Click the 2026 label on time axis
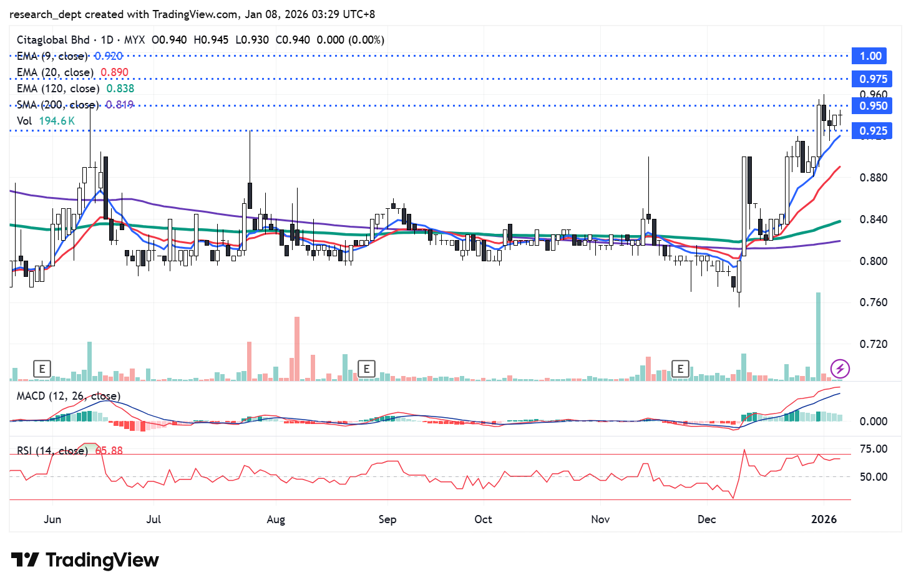911x588 pixels. pyautogui.click(x=824, y=519)
